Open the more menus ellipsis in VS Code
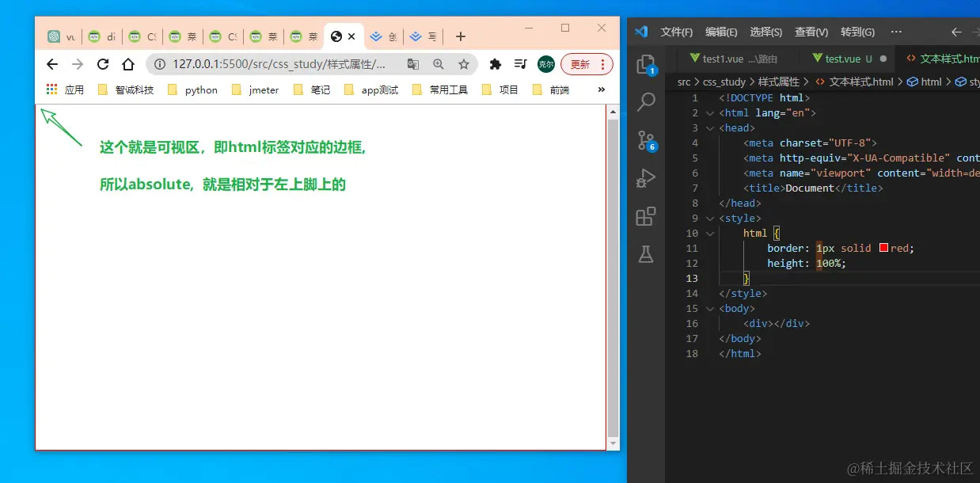Image resolution: width=980 pixels, height=483 pixels. [896, 32]
